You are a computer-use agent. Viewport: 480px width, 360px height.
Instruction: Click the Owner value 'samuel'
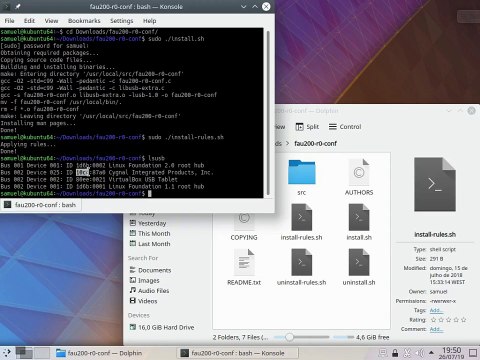438,292
